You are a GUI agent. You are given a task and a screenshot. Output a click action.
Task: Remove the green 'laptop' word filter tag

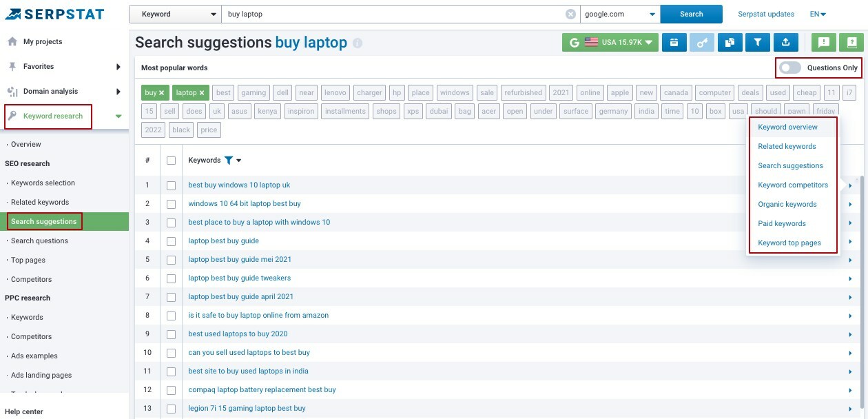coord(203,92)
